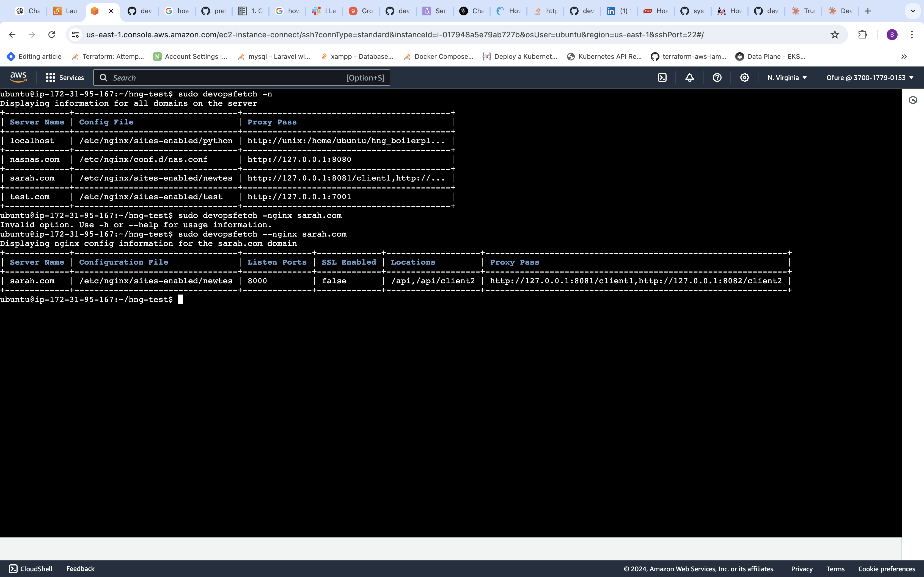The image size is (924, 577).
Task: Open the AWS help question mark menu
Action: click(x=717, y=77)
